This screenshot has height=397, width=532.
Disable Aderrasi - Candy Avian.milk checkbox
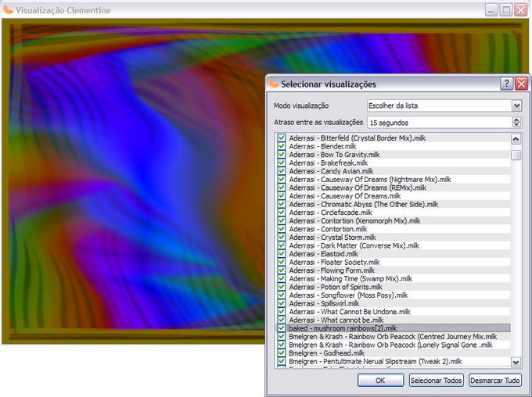(x=282, y=171)
